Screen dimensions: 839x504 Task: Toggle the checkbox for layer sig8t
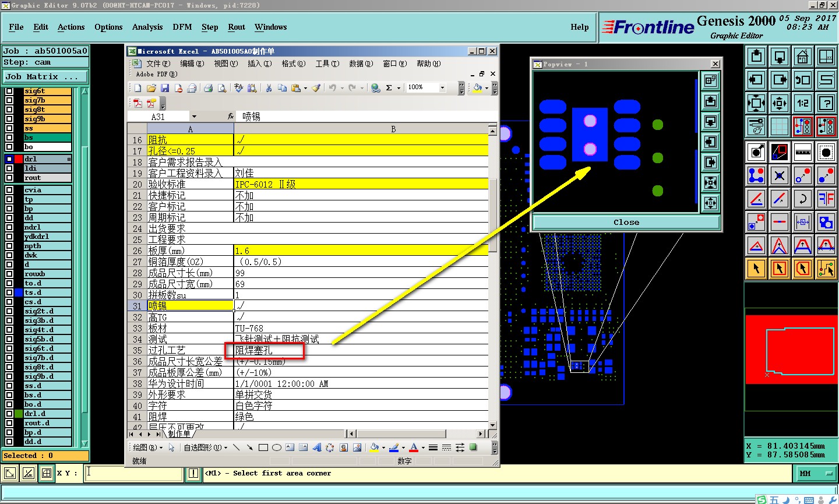[9, 110]
